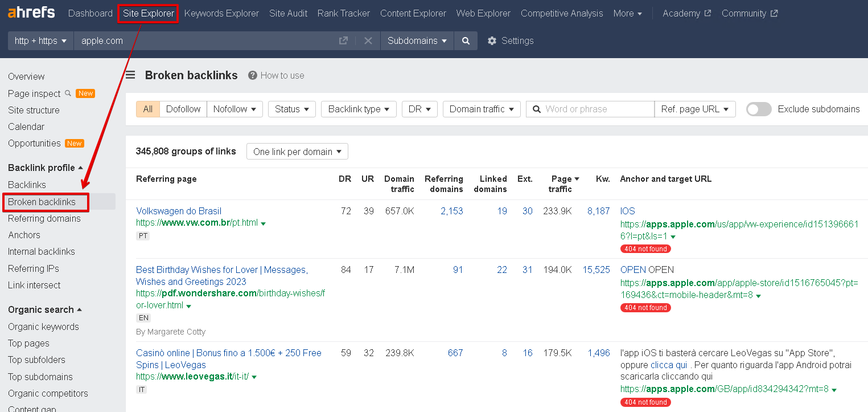Open Opportunities in sidebar
This screenshot has width=868, height=412.
(34, 143)
